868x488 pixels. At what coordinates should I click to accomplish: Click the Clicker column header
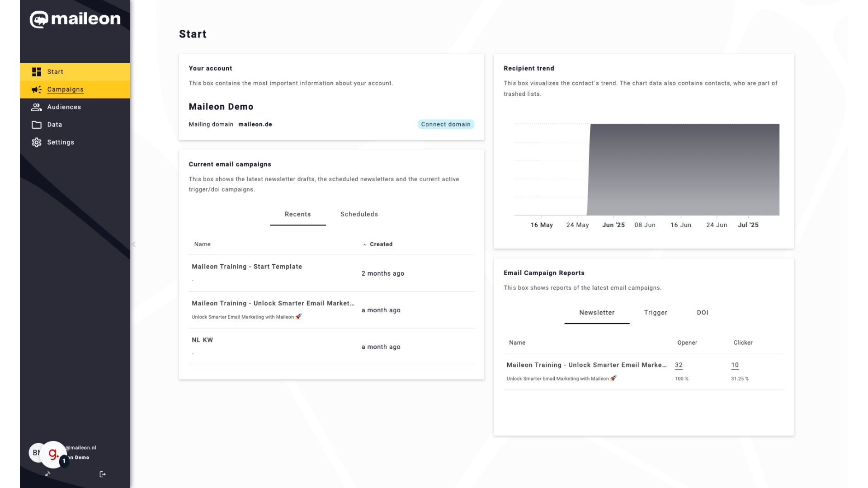(743, 343)
